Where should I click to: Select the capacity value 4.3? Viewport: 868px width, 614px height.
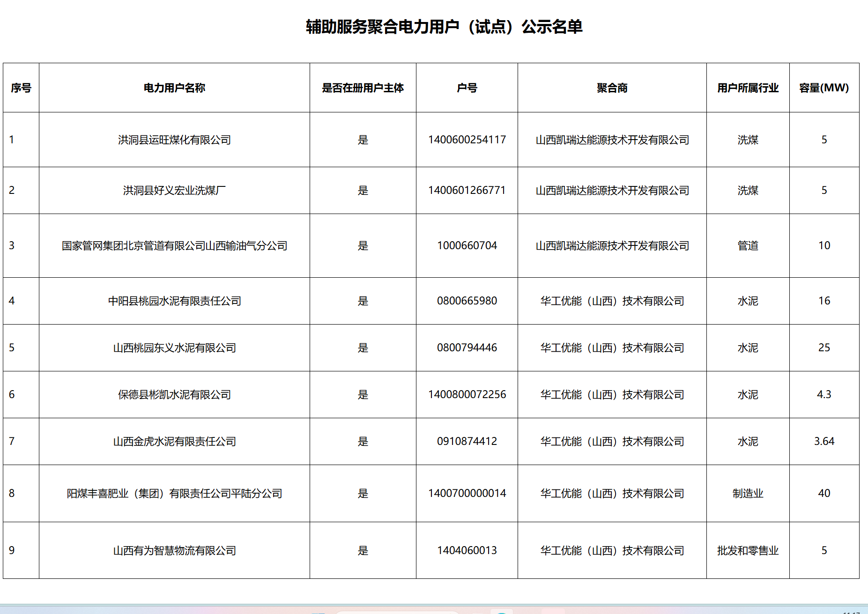pos(824,394)
